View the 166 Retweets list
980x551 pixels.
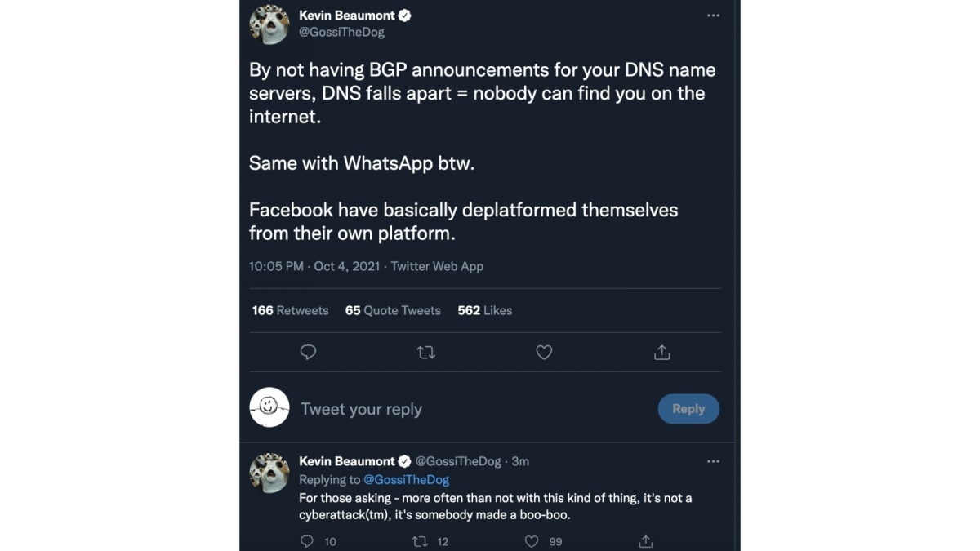290,310
